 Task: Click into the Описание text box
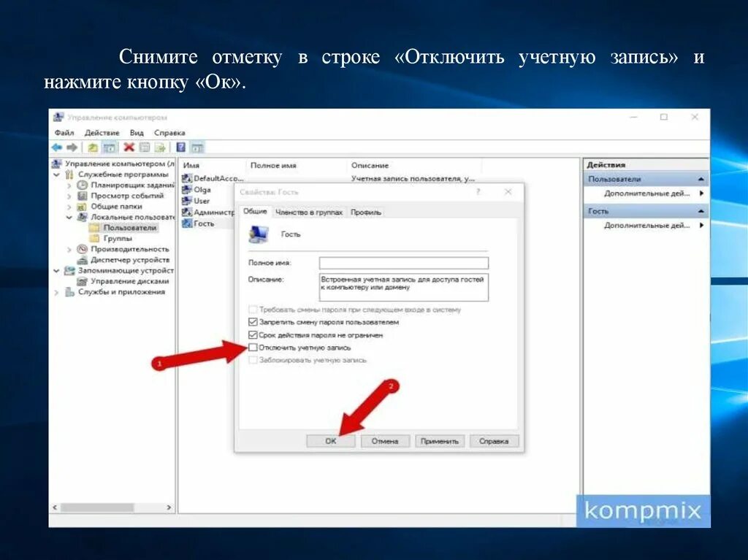coord(403,287)
